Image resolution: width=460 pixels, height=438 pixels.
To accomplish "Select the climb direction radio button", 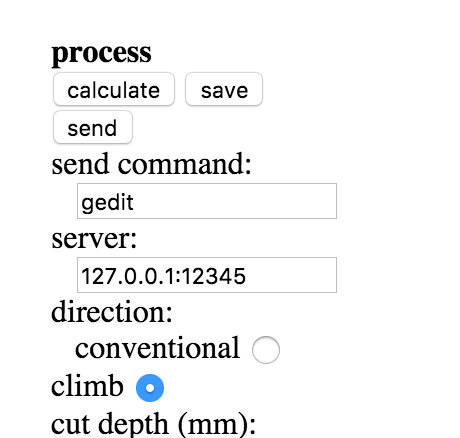I will pos(150,388).
